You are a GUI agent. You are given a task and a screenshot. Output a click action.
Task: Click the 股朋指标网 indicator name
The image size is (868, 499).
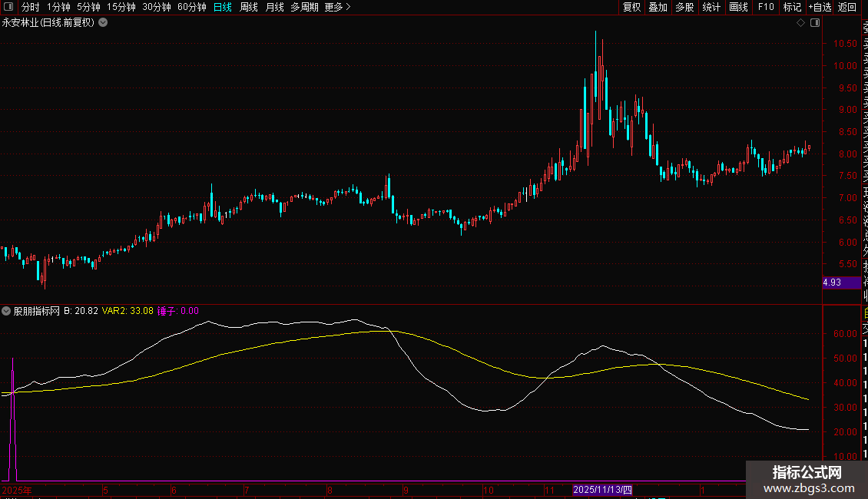37,311
